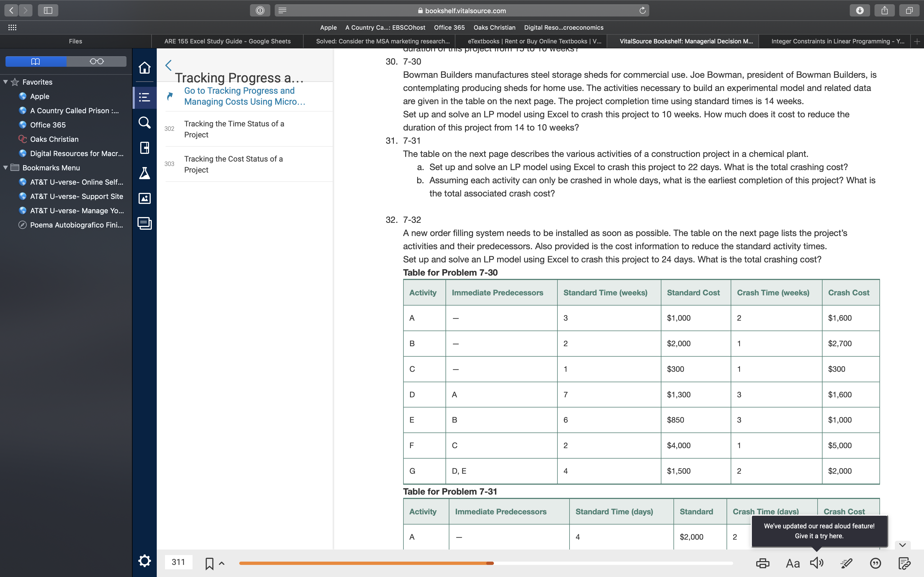924x577 pixels.
Task: Click the print icon in bottom toolbar
Action: click(x=764, y=563)
